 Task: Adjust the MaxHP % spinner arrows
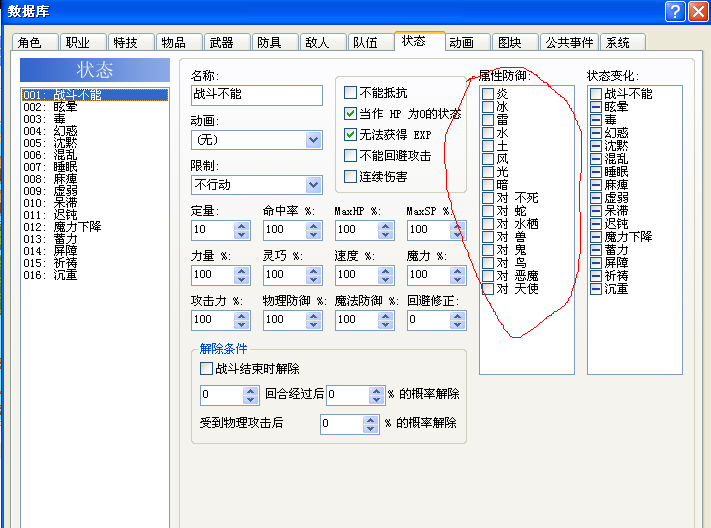point(385,230)
